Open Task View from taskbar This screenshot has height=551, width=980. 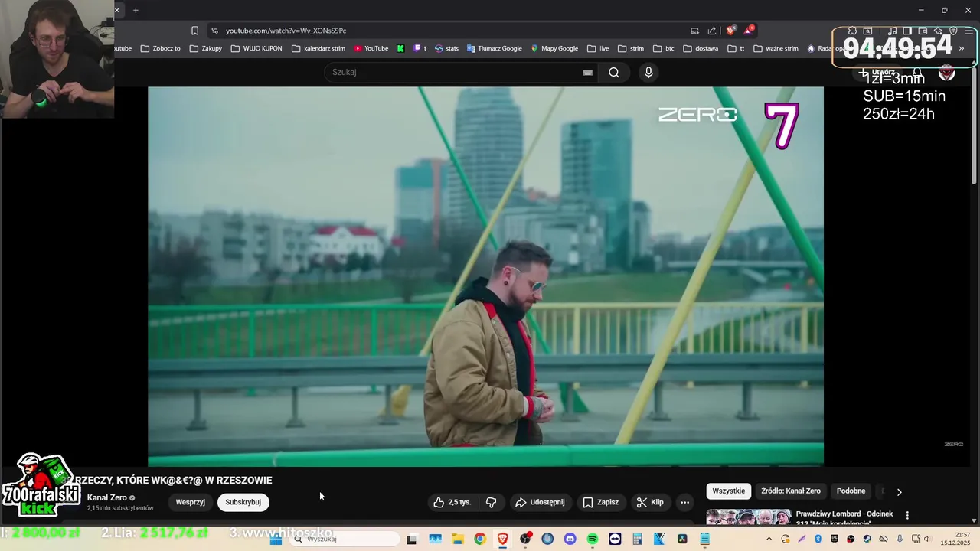coord(411,539)
